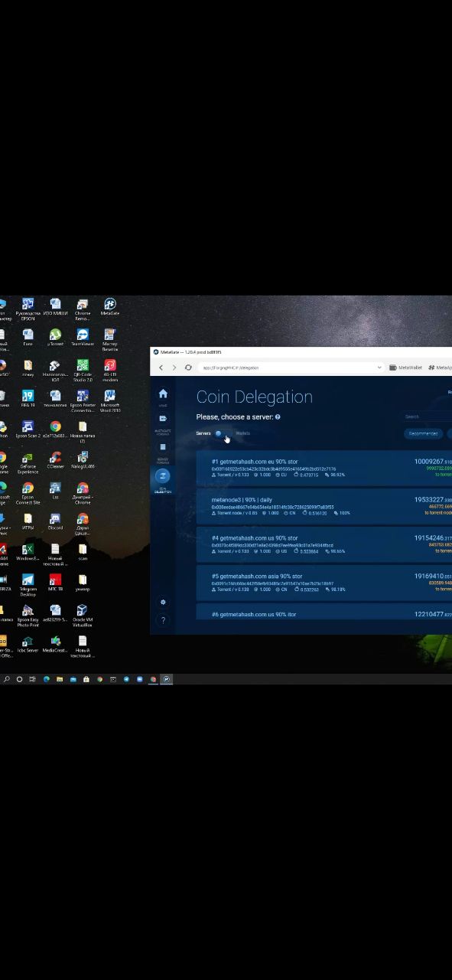Open the Epson Scan 2 desktop shortcut
The width and height of the screenshot is (452, 980).
click(x=28, y=430)
